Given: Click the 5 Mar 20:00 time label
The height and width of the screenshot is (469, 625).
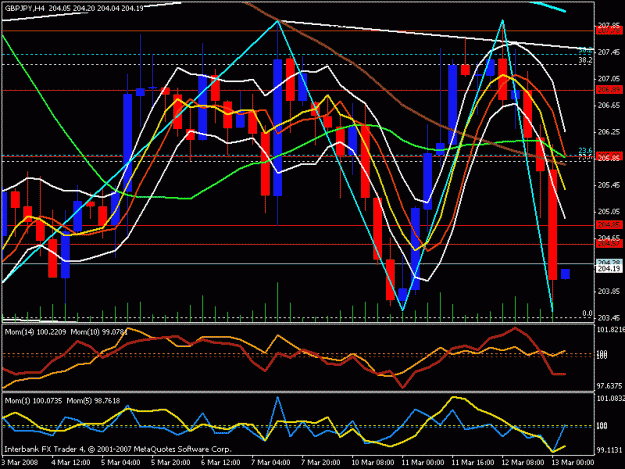Looking at the screenshot, I should 171,463.
